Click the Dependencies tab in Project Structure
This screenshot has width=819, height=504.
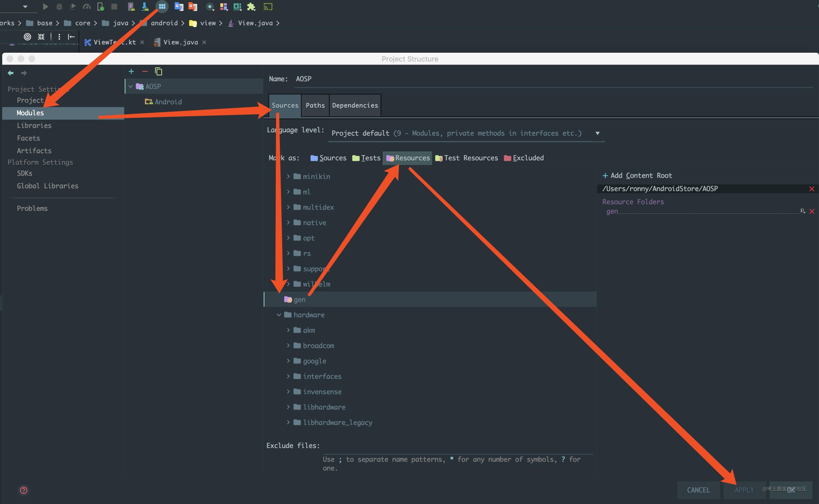[x=355, y=105]
